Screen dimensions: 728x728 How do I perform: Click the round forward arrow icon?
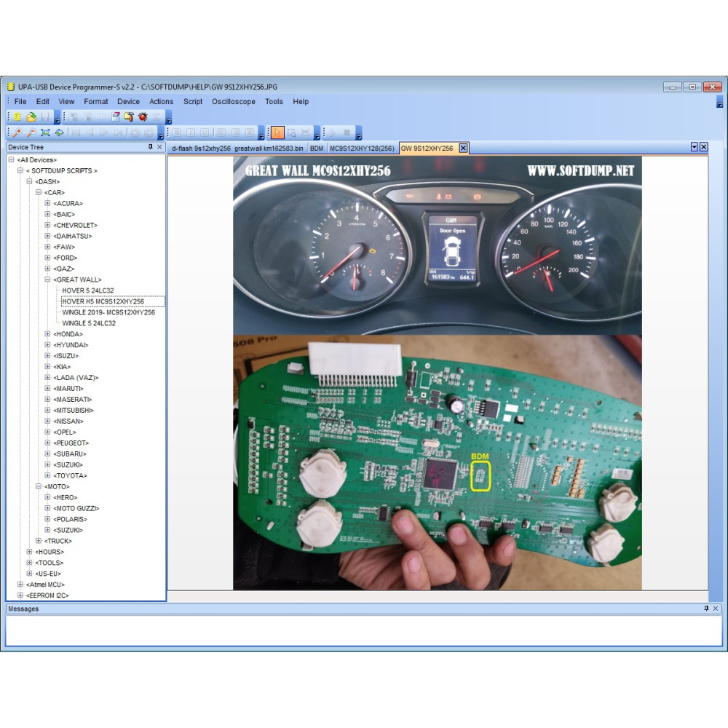[149, 132]
